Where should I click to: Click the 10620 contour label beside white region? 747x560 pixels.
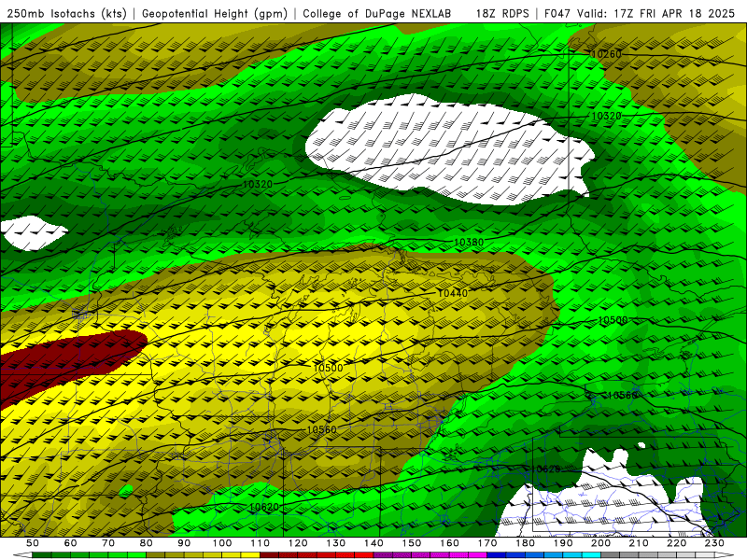(x=545, y=469)
